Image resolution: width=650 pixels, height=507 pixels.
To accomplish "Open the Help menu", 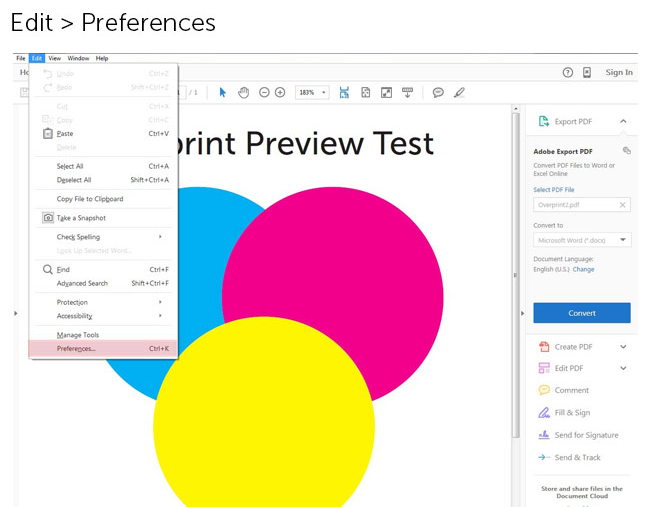I will coord(102,58).
